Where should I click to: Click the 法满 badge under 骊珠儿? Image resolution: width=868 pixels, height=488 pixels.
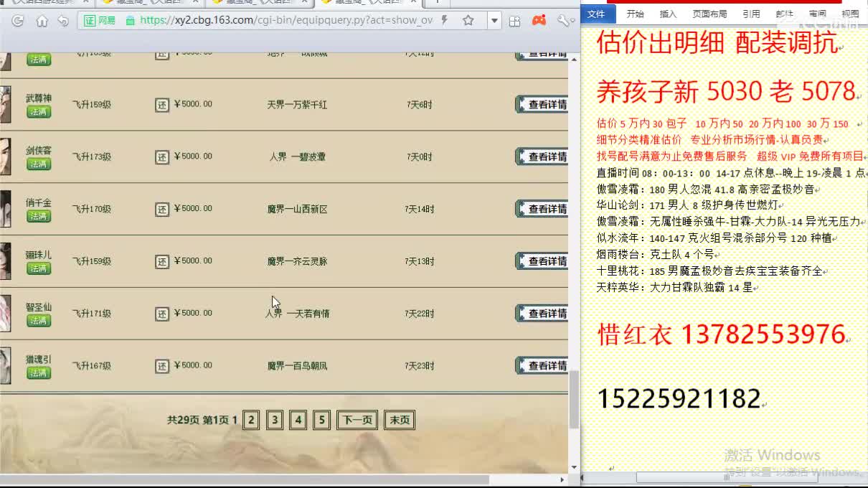pyautogui.click(x=39, y=268)
